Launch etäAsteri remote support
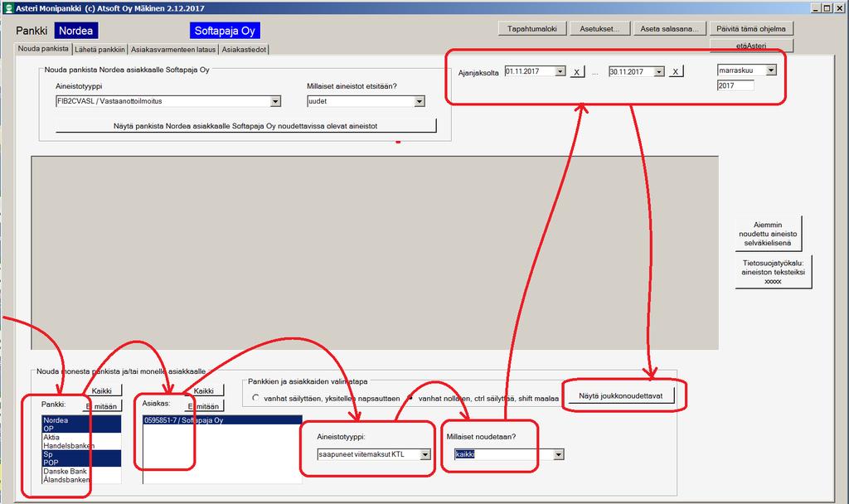Viewport: 849px width, 504px height. point(751,45)
